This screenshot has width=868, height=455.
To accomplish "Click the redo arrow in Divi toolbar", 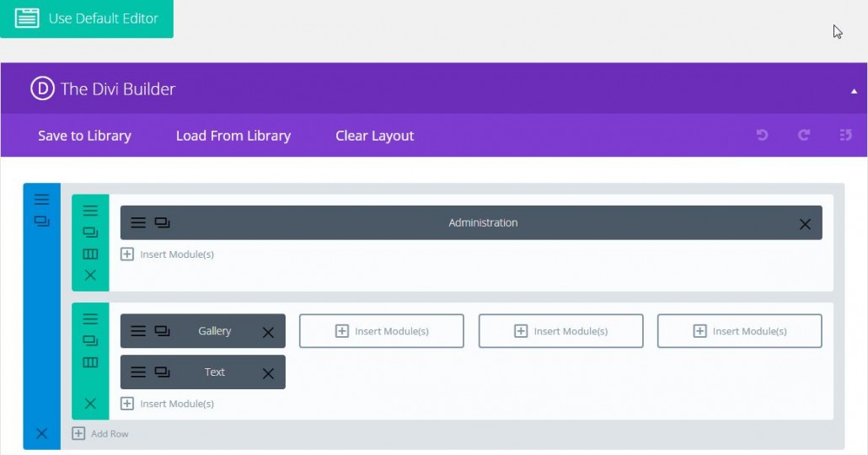I will pos(804,135).
